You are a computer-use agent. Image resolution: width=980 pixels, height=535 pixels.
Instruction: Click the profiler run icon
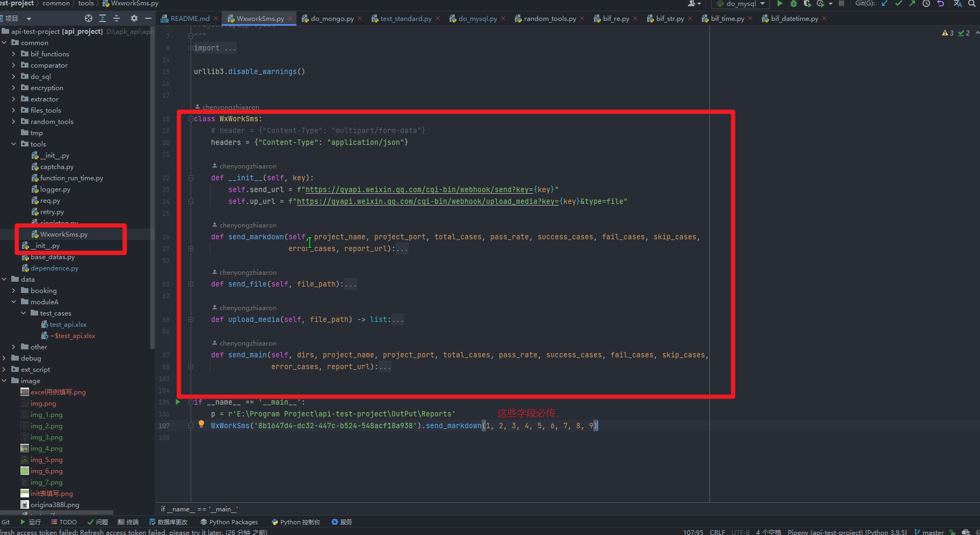[820, 3]
